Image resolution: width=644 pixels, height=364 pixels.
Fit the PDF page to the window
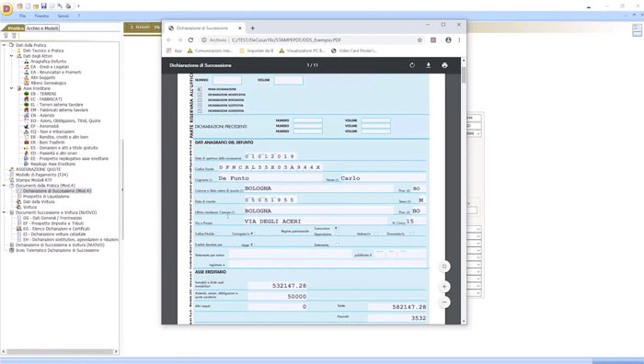(444, 267)
